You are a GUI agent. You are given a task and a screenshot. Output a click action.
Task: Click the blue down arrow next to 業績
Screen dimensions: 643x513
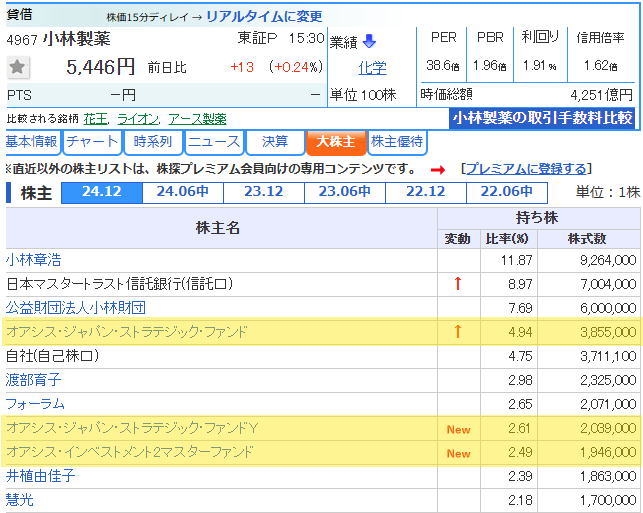(369, 41)
